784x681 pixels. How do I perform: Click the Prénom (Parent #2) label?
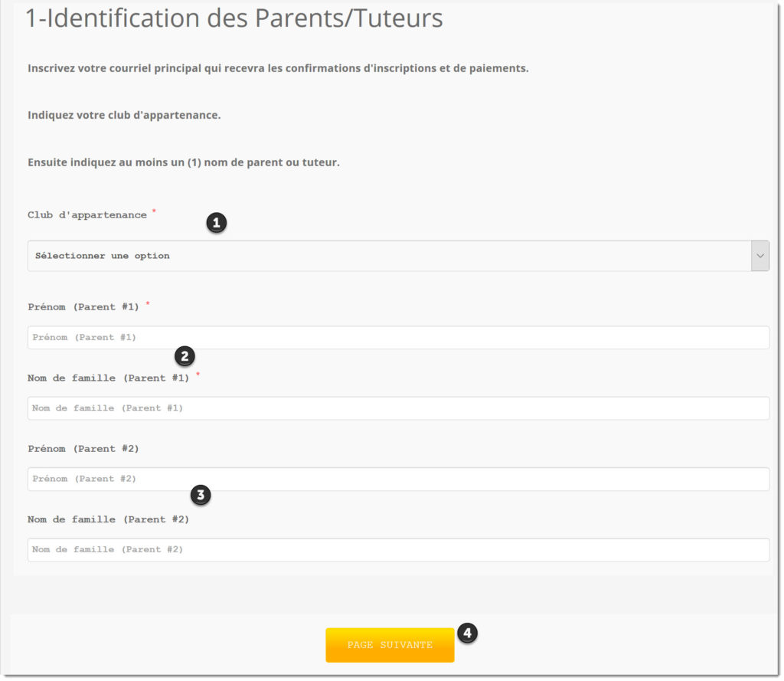tap(83, 449)
